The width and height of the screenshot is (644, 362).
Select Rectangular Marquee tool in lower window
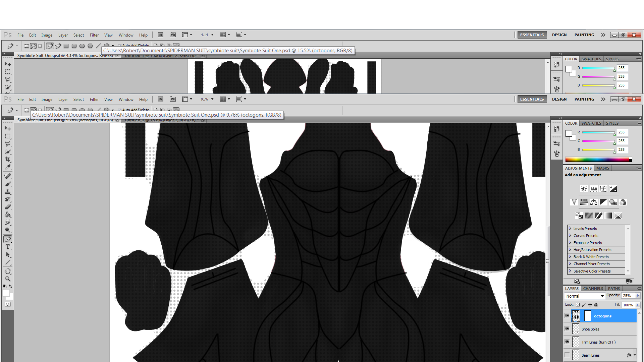(8, 136)
